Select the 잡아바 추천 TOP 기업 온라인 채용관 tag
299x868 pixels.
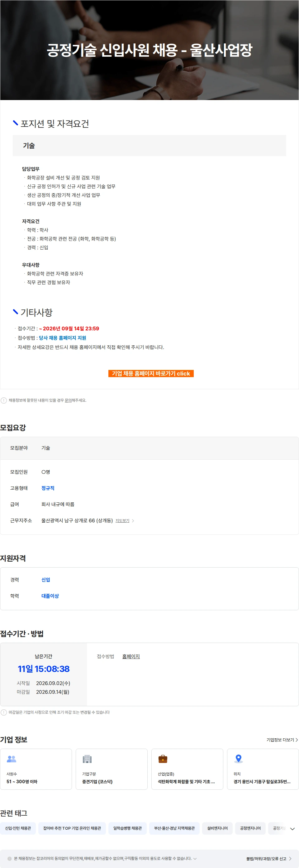coord(72,828)
